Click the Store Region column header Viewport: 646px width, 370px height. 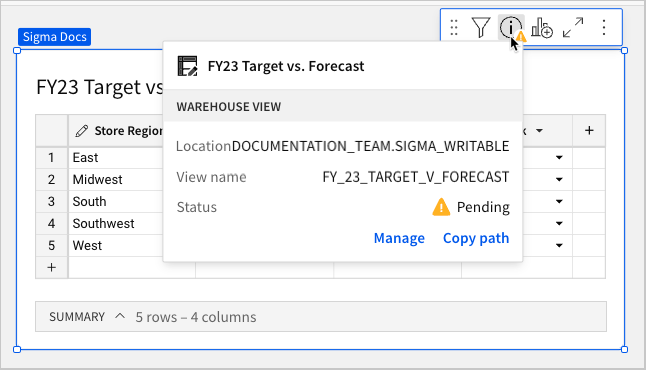point(116,131)
